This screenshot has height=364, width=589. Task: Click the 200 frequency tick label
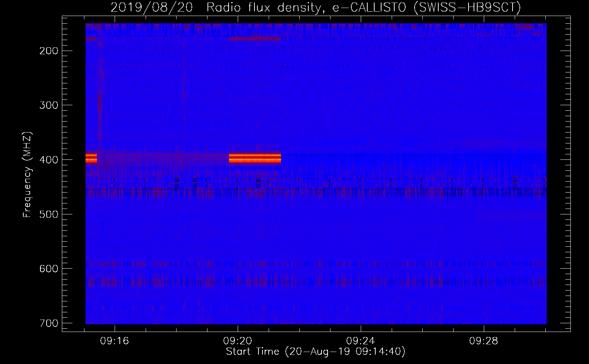click(48, 51)
